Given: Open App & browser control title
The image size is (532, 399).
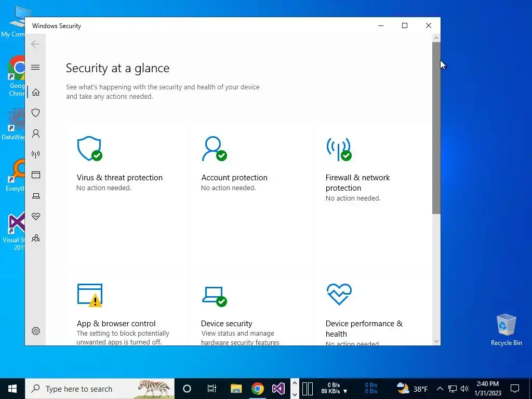Looking at the screenshot, I should pos(116,323).
